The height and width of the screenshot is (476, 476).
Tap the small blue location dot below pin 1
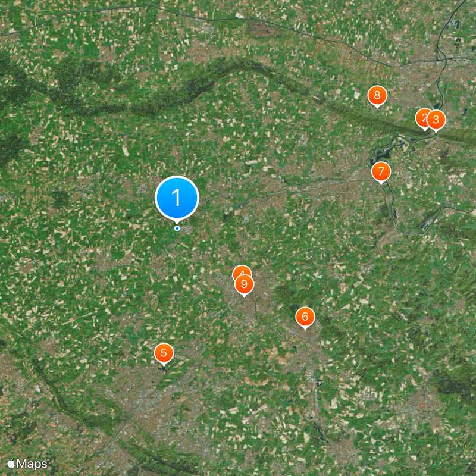pyautogui.click(x=177, y=228)
